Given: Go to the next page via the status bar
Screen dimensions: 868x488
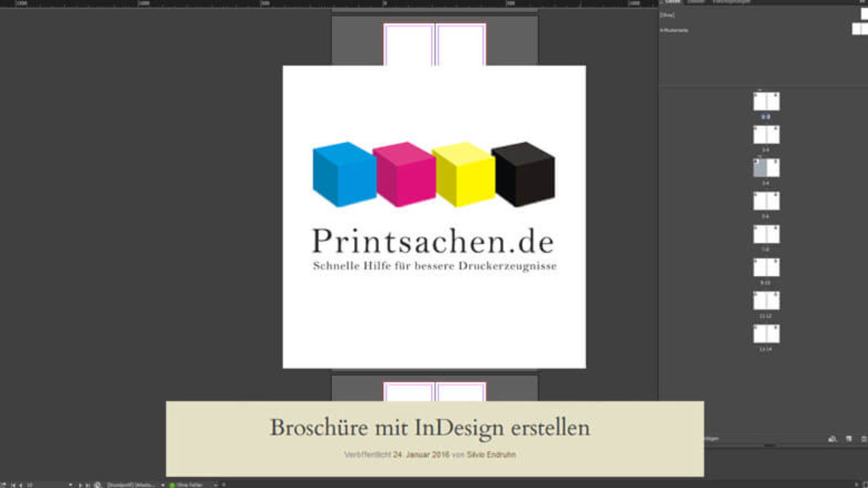Looking at the screenshot, I should coord(80,485).
